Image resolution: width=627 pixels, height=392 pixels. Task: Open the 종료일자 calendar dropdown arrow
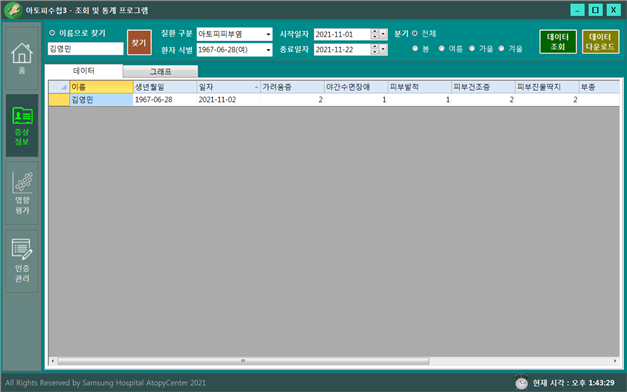pos(383,50)
